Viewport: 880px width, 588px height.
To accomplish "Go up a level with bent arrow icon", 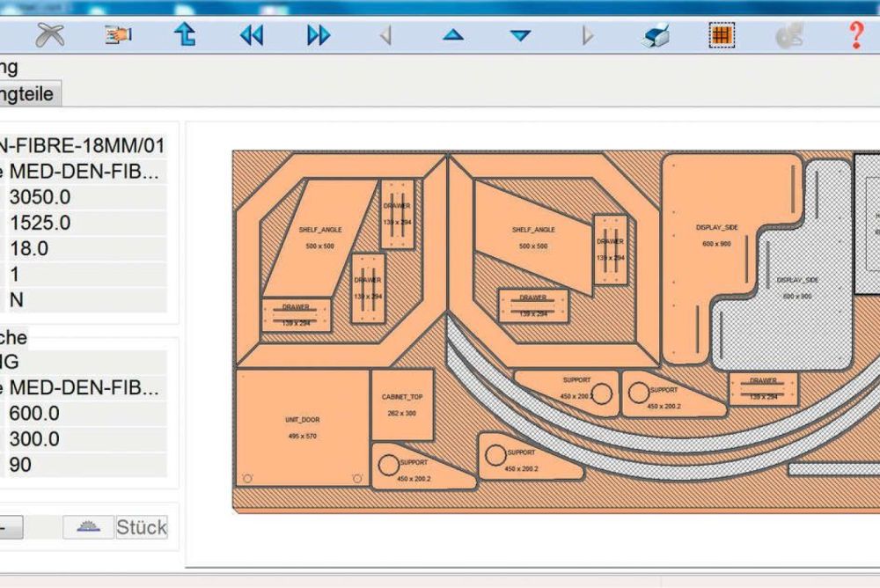I will click(x=184, y=35).
